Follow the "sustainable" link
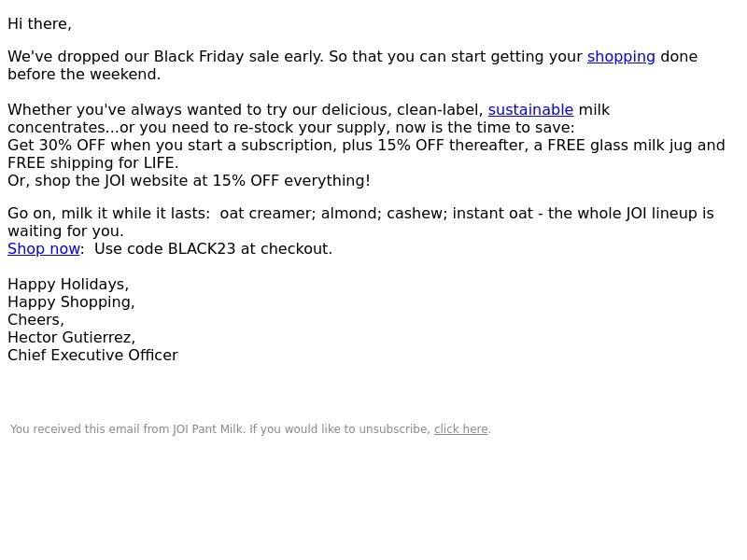This screenshot has width=747, height=560. tap(530, 110)
